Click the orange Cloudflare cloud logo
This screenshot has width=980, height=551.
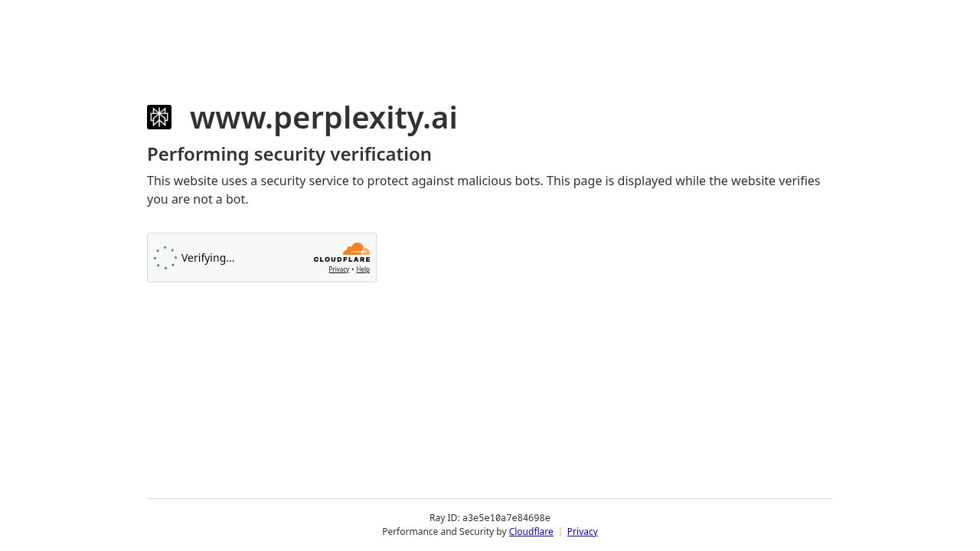click(x=357, y=249)
